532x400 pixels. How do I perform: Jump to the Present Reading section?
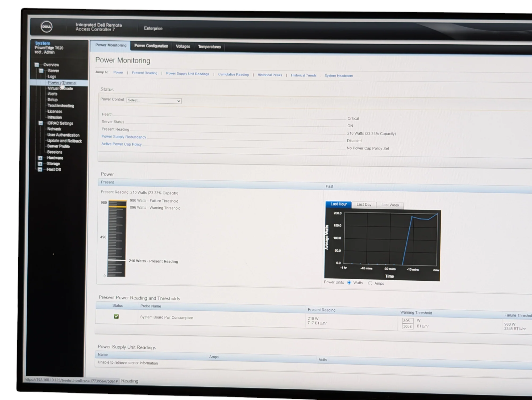tap(144, 73)
